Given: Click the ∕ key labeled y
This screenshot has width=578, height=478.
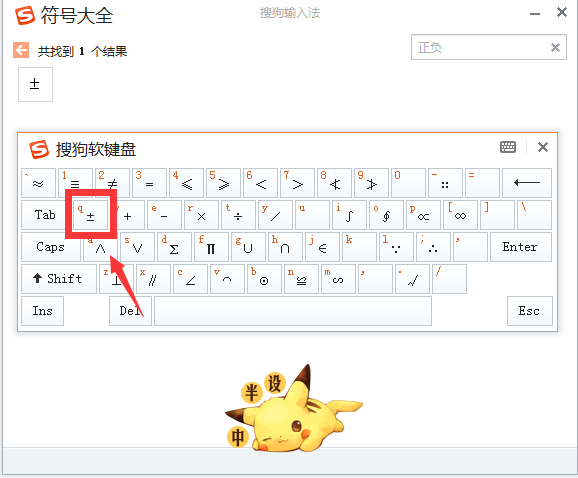Looking at the screenshot, I should coord(276,215).
